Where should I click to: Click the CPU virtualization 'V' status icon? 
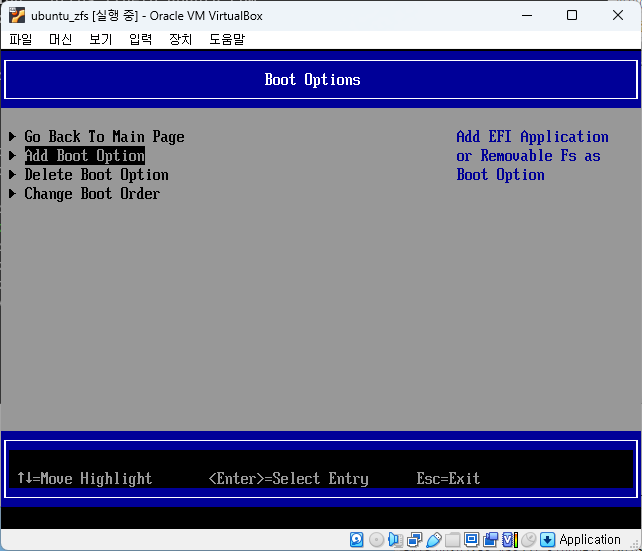coord(509,540)
